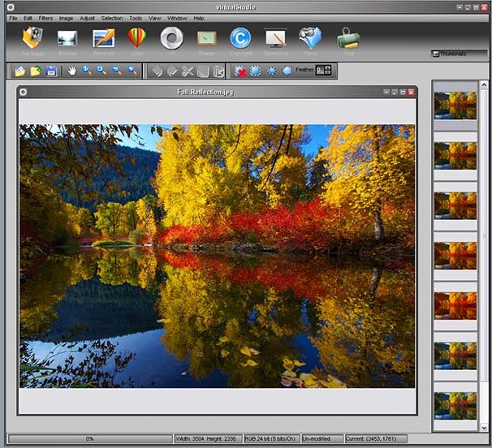Open the Tools menu
Screen dimensions: 492x448
(x=136, y=17)
